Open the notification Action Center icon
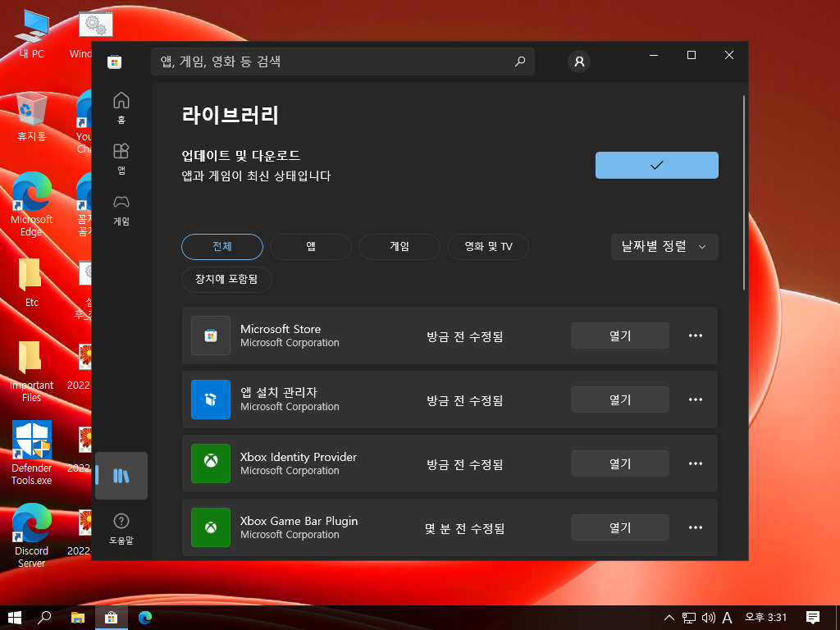 813,618
